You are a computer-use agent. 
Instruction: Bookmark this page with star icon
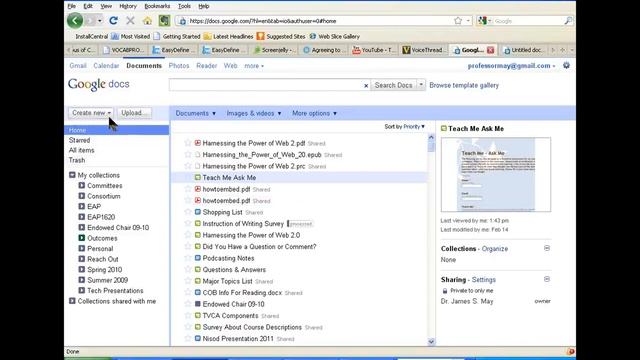point(458,20)
